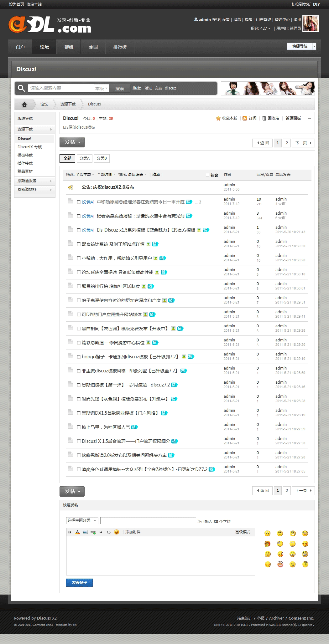Click the admin user avatar picture

pyautogui.click(x=311, y=24)
